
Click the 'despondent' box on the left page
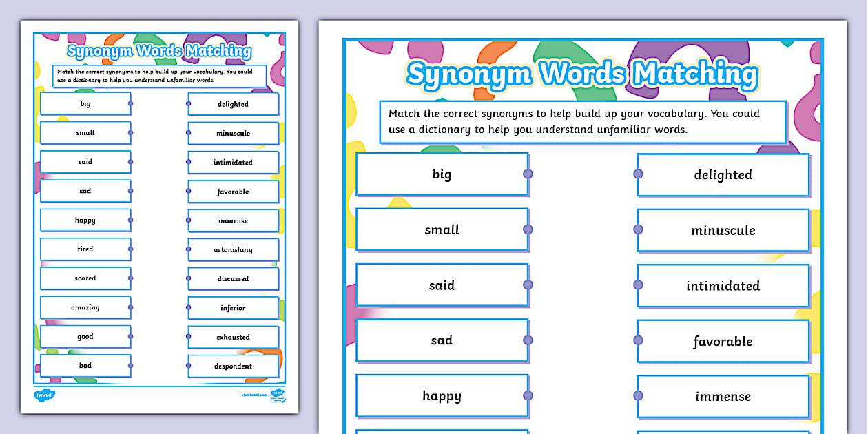pyautogui.click(x=232, y=366)
